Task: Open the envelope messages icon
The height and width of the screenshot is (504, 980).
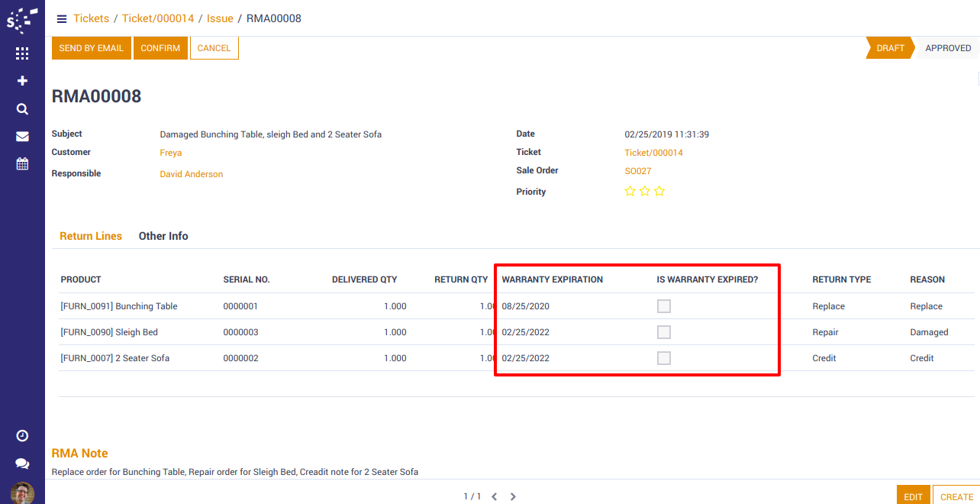Action: click(x=22, y=137)
